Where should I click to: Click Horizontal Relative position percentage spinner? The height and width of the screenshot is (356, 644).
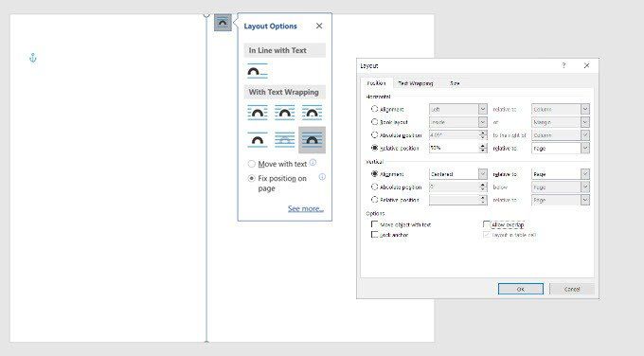click(483, 148)
